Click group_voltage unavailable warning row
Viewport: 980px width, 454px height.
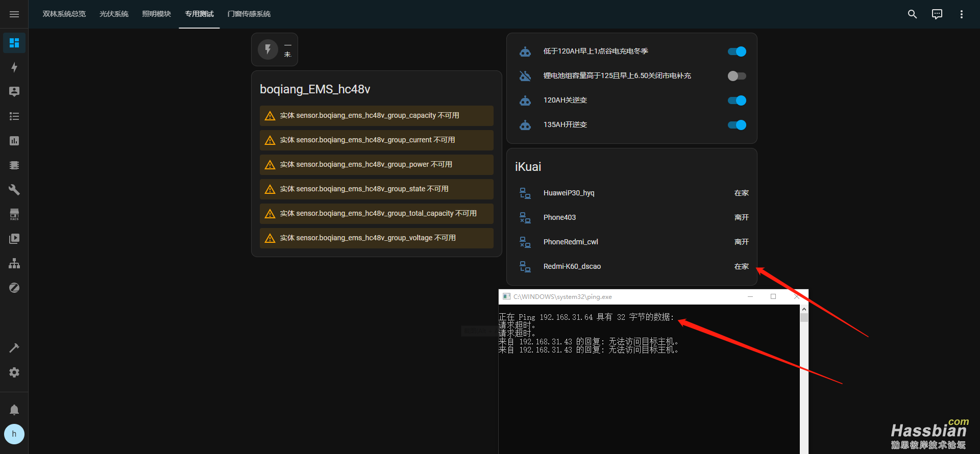pos(377,238)
